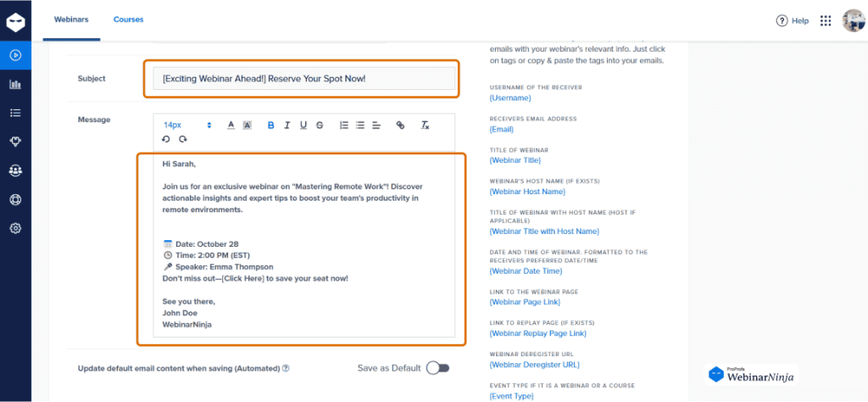Toggle the Save as Default switch
The width and height of the screenshot is (868, 402).
coord(438,368)
